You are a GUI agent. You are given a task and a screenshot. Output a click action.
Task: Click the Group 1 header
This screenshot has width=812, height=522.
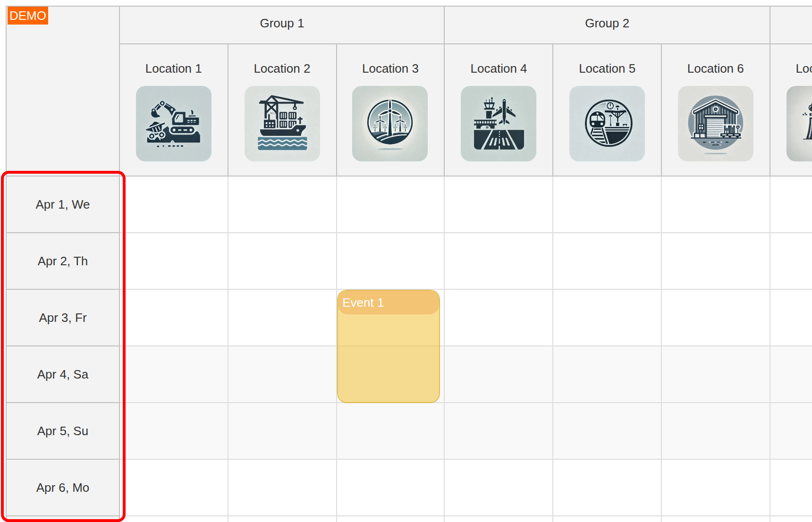282,23
